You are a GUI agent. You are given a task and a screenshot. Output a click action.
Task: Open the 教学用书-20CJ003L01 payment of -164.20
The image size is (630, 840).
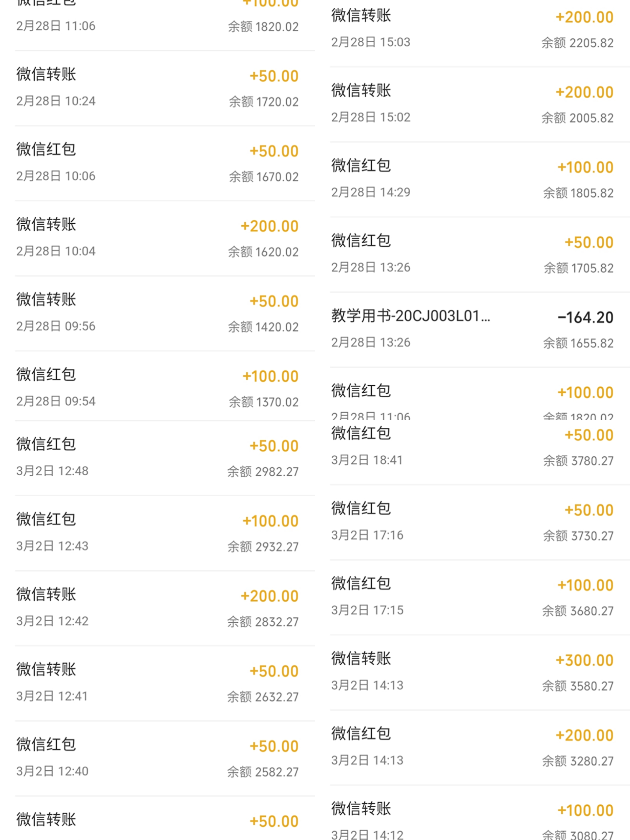coord(480,330)
